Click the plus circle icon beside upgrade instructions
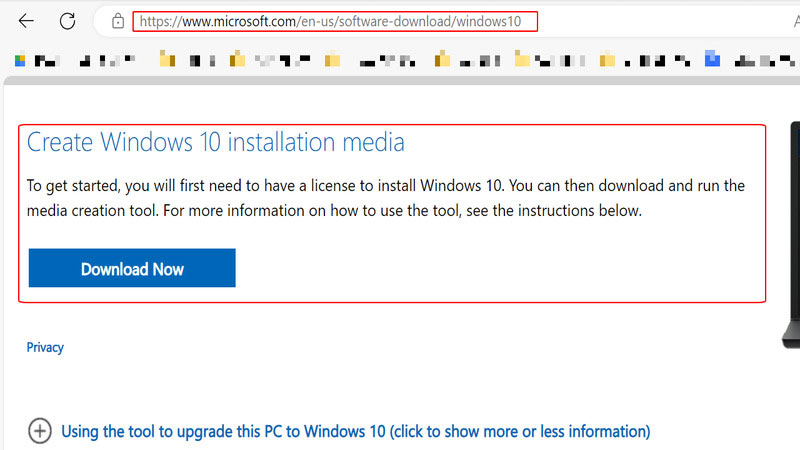The width and height of the screenshot is (800, 450). click(39, 431)
